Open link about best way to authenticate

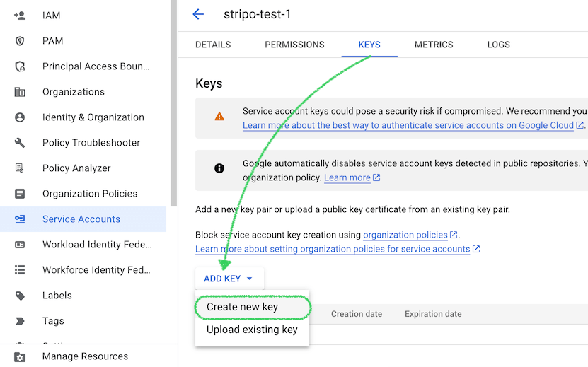pyautogui.click(x=408, y=125)
